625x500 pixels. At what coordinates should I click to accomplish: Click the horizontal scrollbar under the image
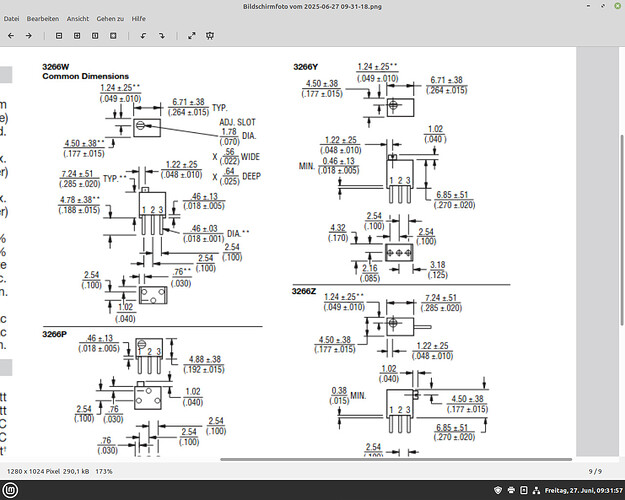[396, 459]
